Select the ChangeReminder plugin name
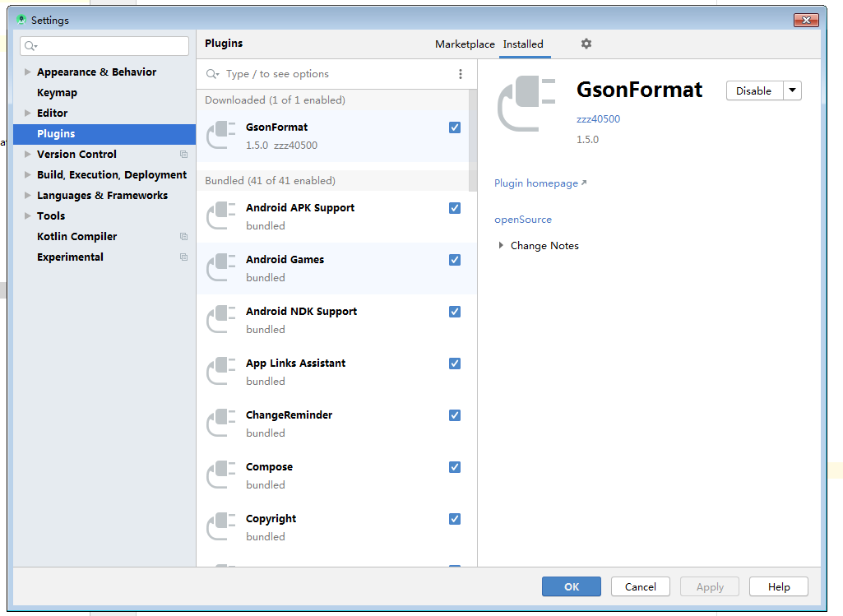 (289, 415)
